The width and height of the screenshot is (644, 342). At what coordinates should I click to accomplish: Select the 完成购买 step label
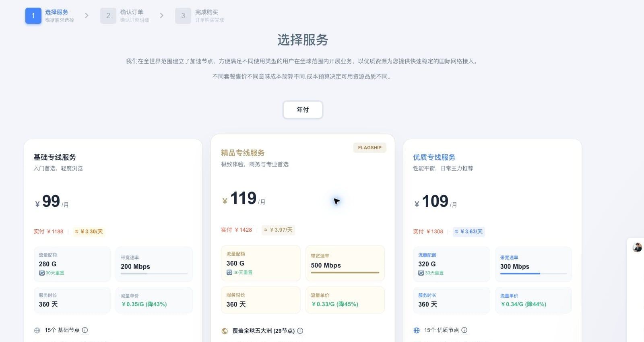click(206, 12)
